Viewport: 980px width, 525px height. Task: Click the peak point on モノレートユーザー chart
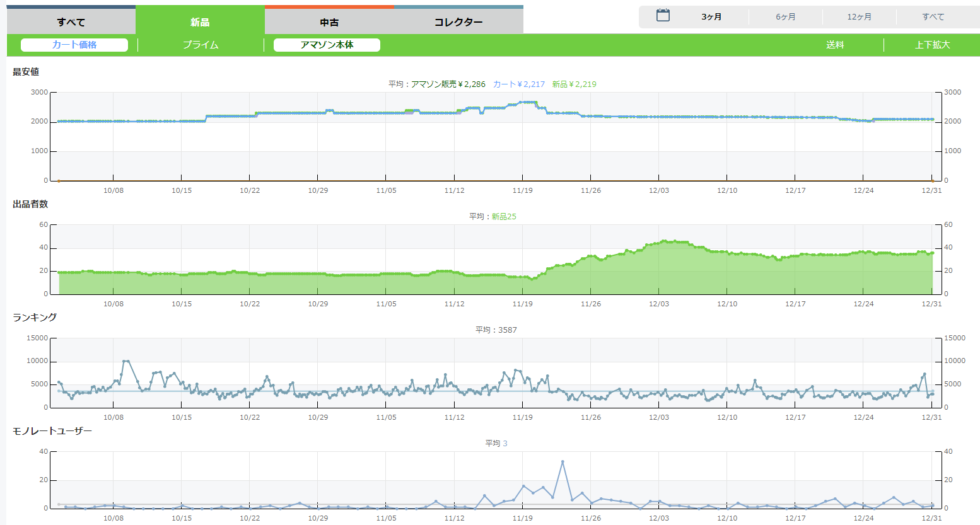[563, 462]
